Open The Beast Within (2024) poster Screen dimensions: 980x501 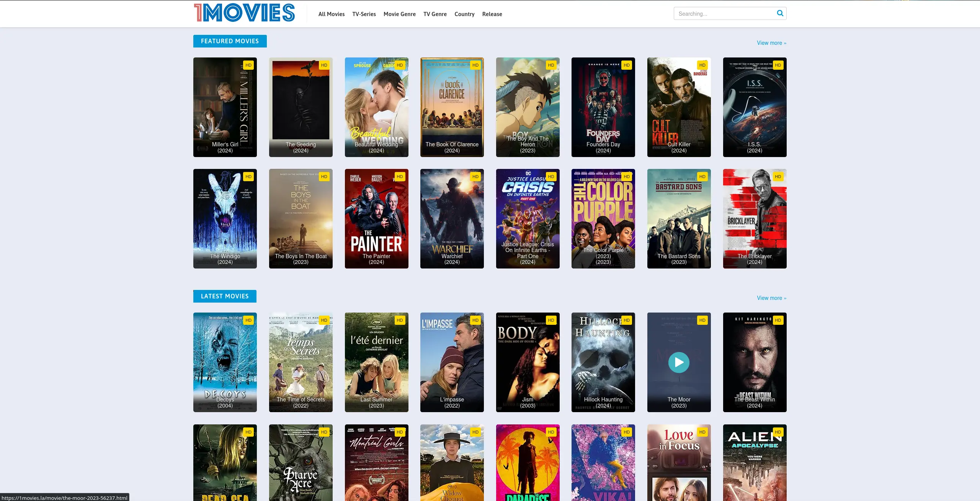coord(755,362)
